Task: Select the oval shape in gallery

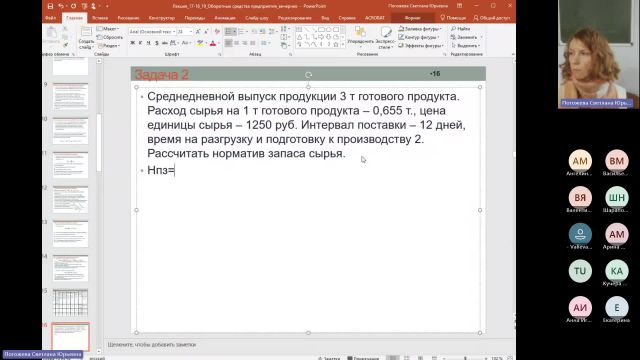Action: (329, 30)
